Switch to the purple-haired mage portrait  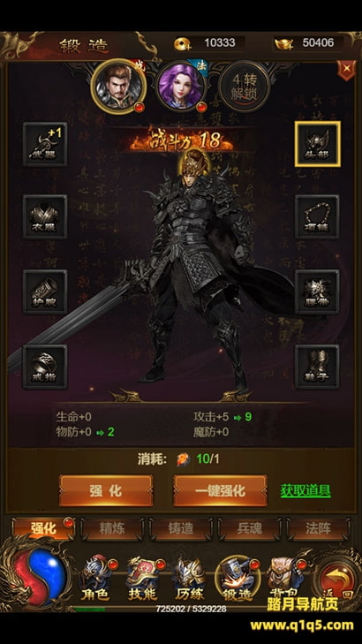click(181, 86)
